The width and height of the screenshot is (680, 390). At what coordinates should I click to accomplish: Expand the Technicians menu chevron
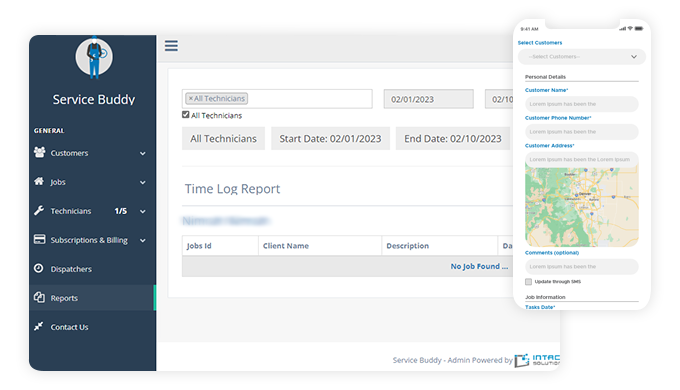(x=143, y=211)
